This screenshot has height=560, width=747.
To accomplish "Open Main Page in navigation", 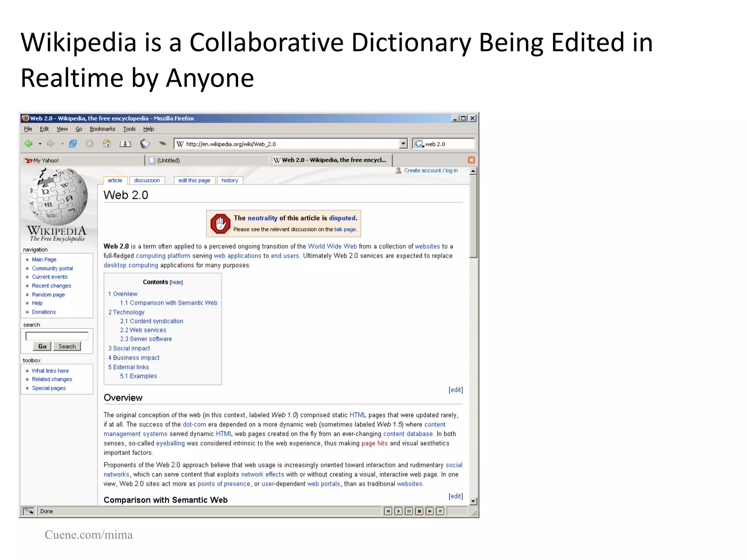I will tap(44, 260).
